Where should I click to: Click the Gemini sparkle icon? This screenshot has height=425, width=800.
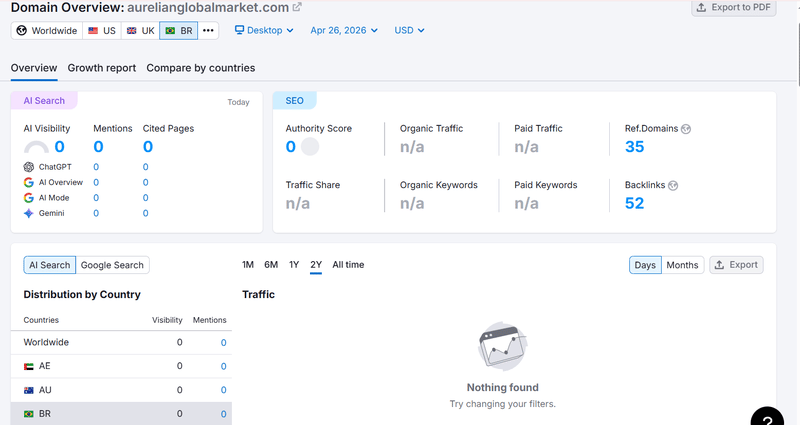pos(29,213)
